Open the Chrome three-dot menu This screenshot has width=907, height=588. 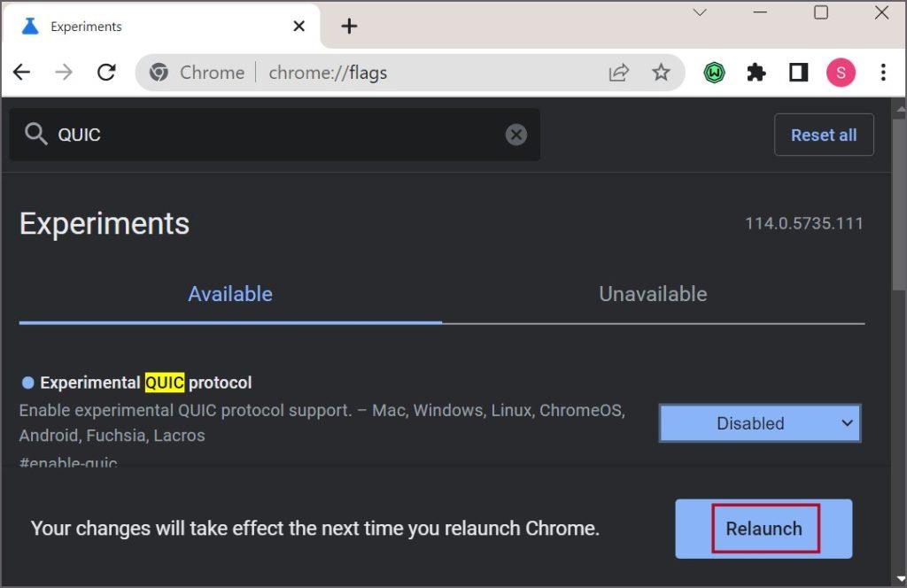tap(883, 73)
